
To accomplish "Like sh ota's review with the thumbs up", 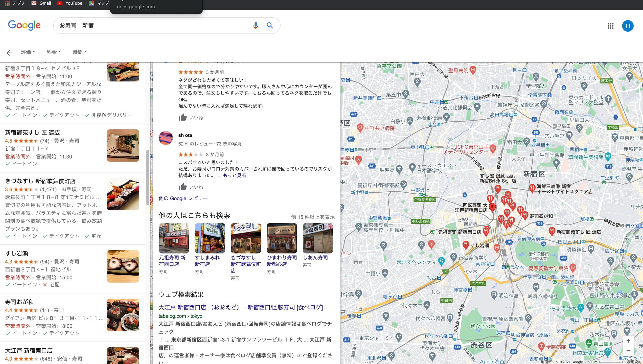I will click(x=182, y=187).
